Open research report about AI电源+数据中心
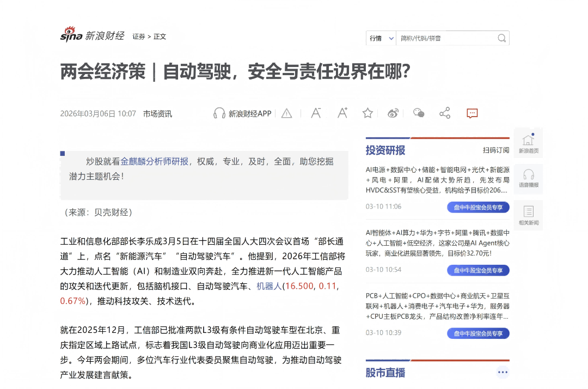This screenshot has height=389, width=588. click(437, 180)
